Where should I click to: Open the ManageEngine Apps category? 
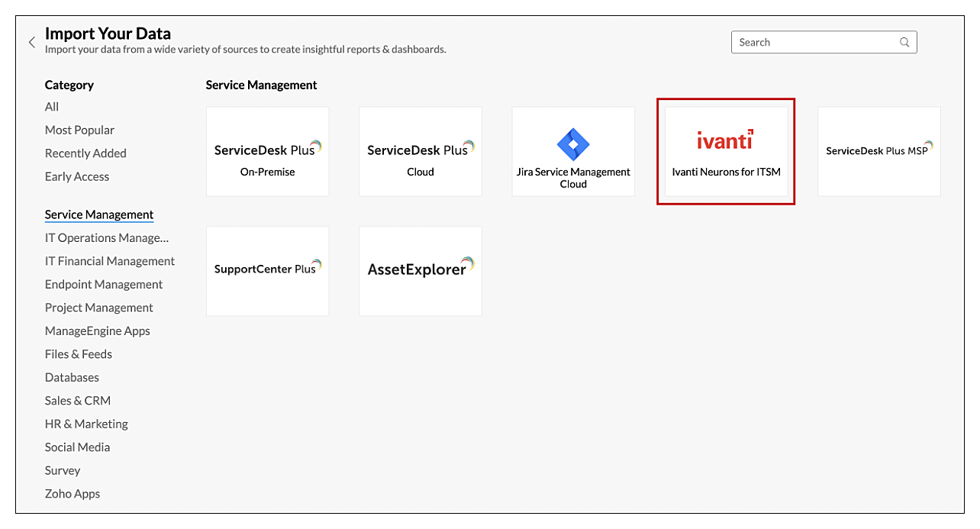[98, 331]
